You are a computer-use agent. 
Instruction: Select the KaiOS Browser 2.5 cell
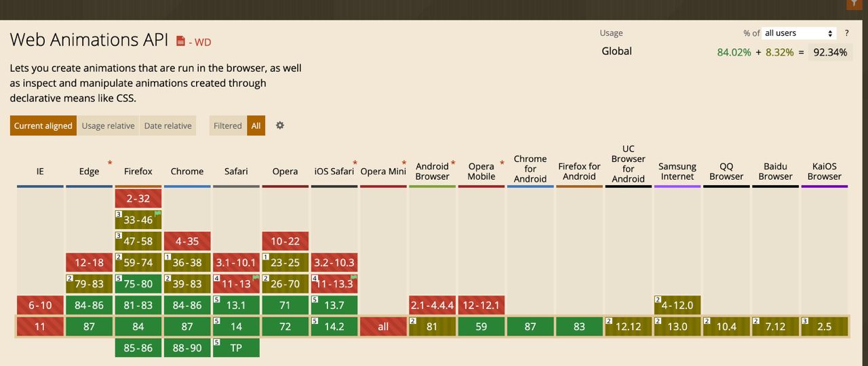[x=825, y=327]
